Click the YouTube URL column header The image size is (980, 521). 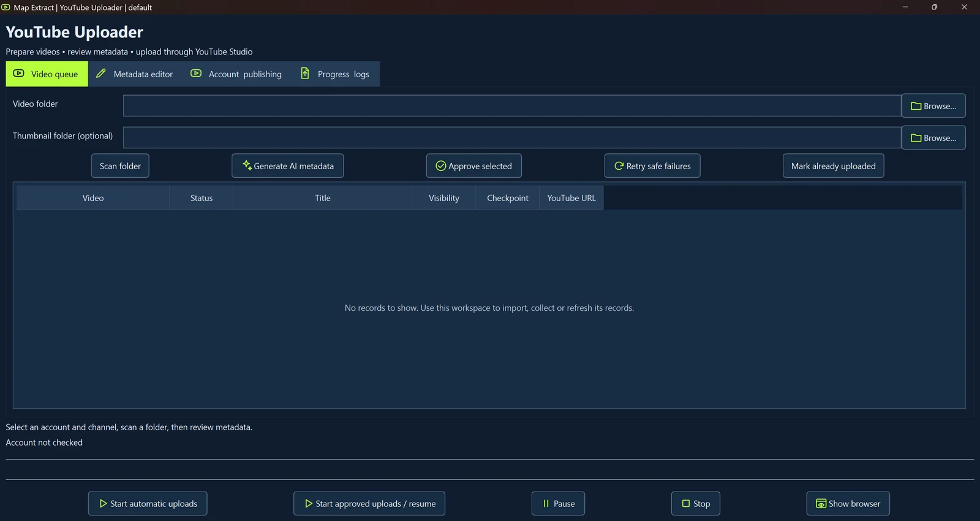(x=571, y=198)
